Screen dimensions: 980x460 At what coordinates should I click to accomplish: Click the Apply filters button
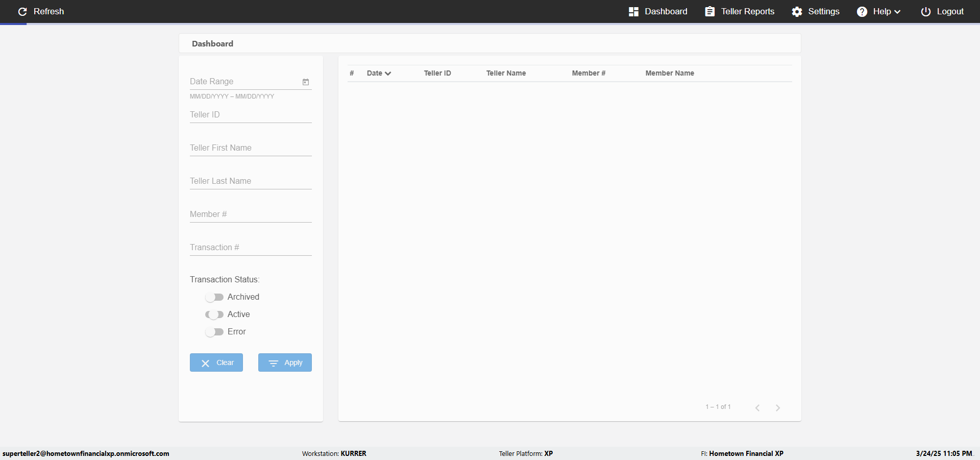(x=285, y=362)
